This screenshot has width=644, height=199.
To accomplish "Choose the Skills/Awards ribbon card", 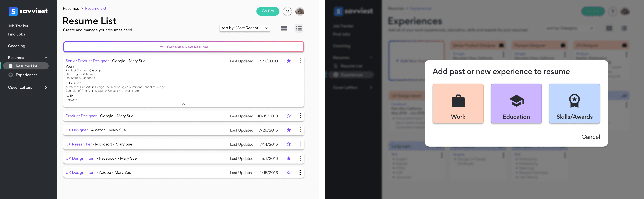I will tap(574, 103).
